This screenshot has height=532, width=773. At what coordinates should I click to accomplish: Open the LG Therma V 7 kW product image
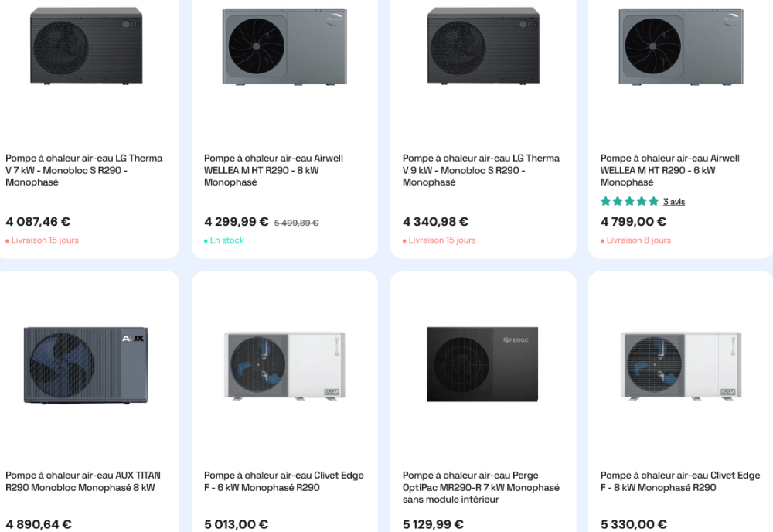pos(87,46)
